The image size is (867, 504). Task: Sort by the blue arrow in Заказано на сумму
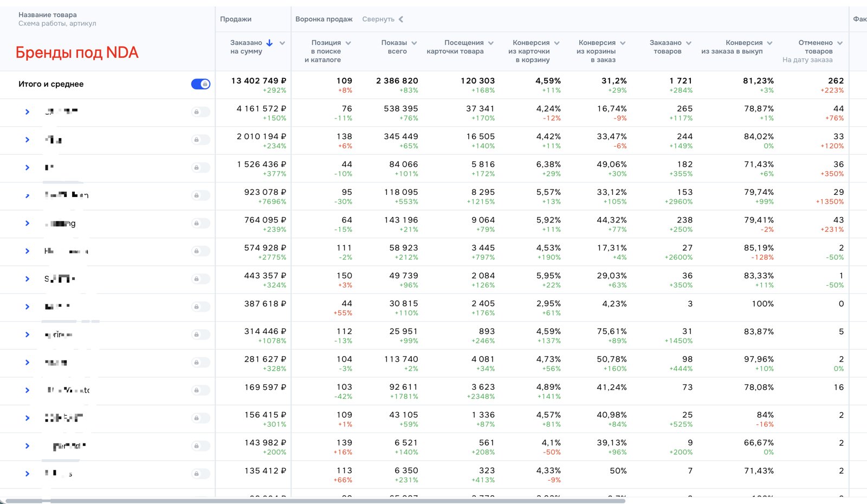click(269, 43)
